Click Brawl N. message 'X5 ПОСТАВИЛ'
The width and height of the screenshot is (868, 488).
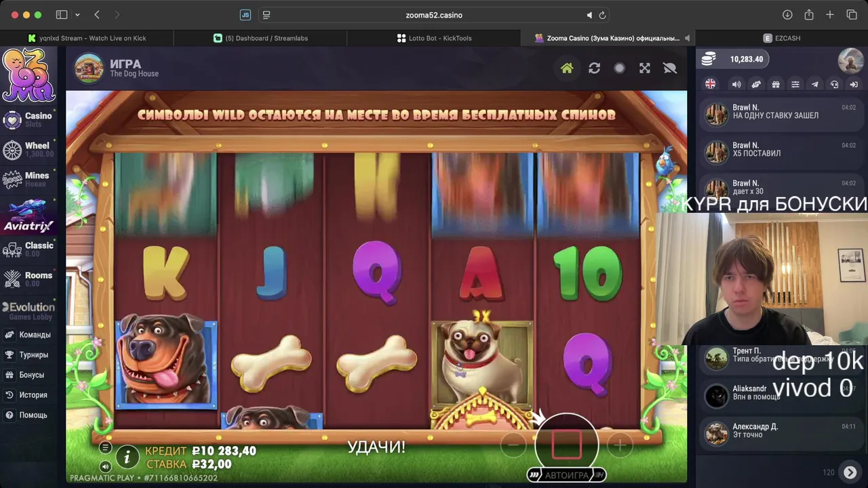pyautogui.click(x=781, y=153)
